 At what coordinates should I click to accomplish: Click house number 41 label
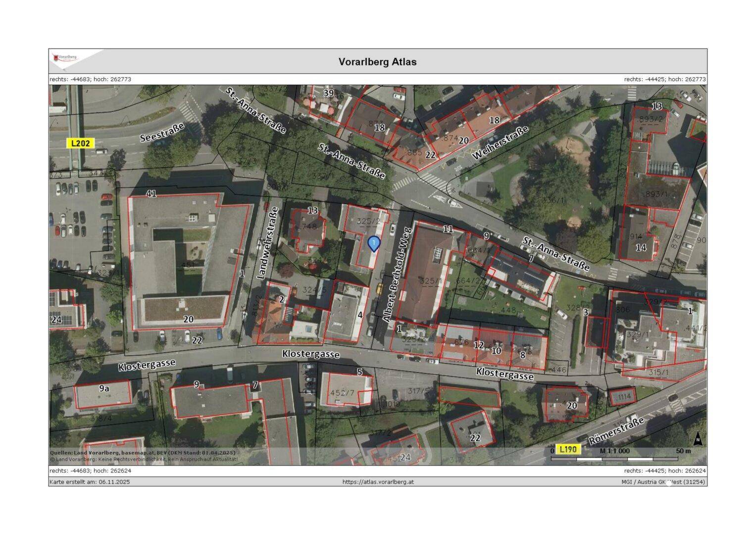[151, 194]
